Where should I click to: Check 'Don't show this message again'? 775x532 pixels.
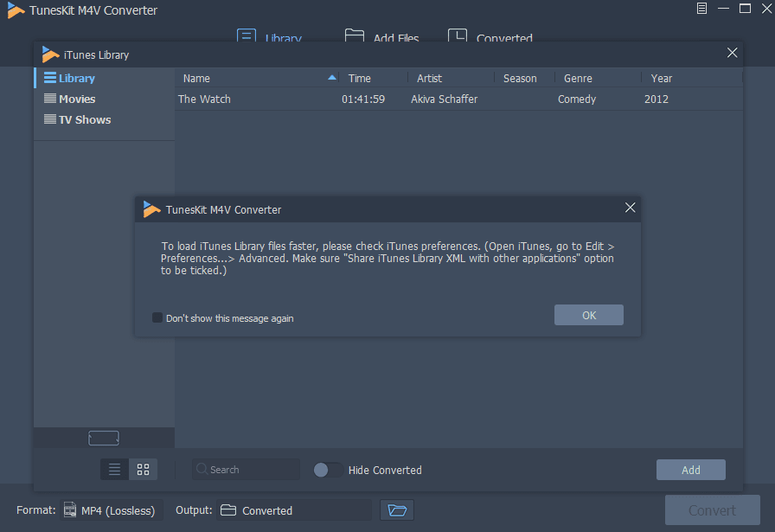click(x=157, y=318)
